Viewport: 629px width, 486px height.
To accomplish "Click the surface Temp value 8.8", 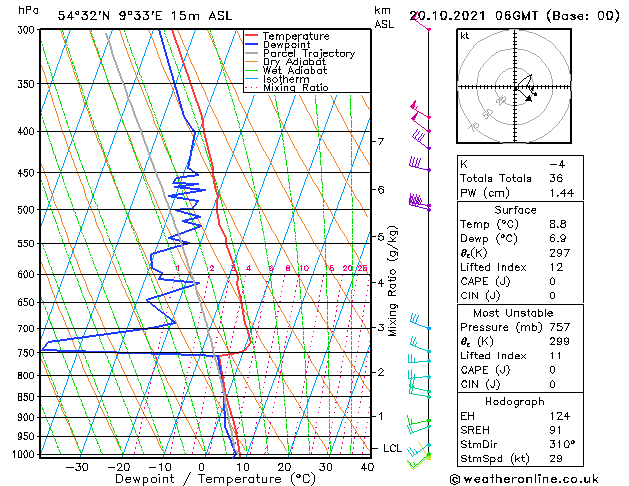I will (558, 224).
